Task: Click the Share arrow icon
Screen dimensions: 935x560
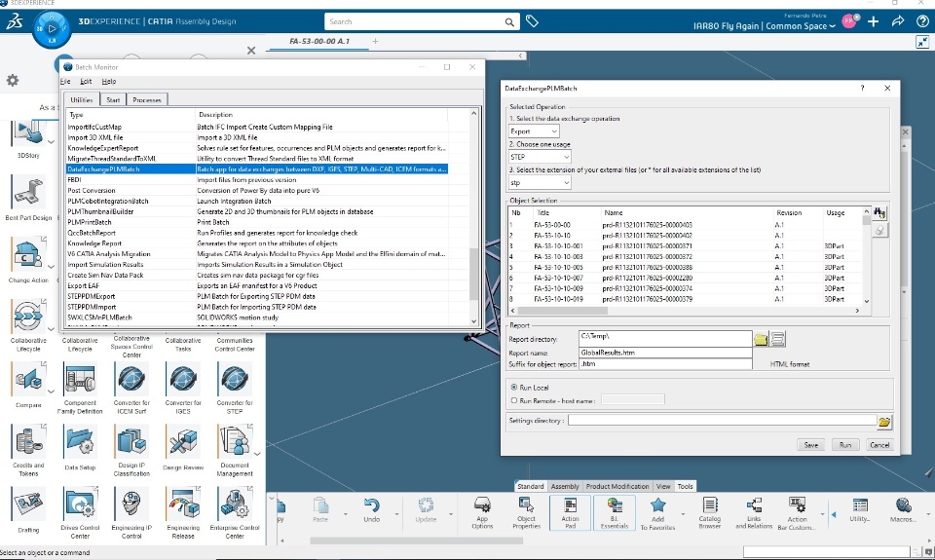Action: (898, 21)
